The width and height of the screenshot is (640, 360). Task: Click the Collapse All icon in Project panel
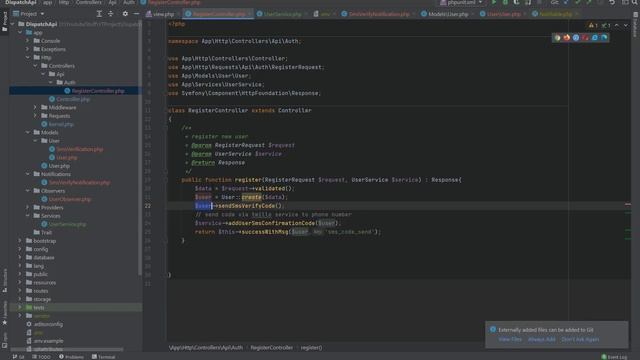[111, 14]
